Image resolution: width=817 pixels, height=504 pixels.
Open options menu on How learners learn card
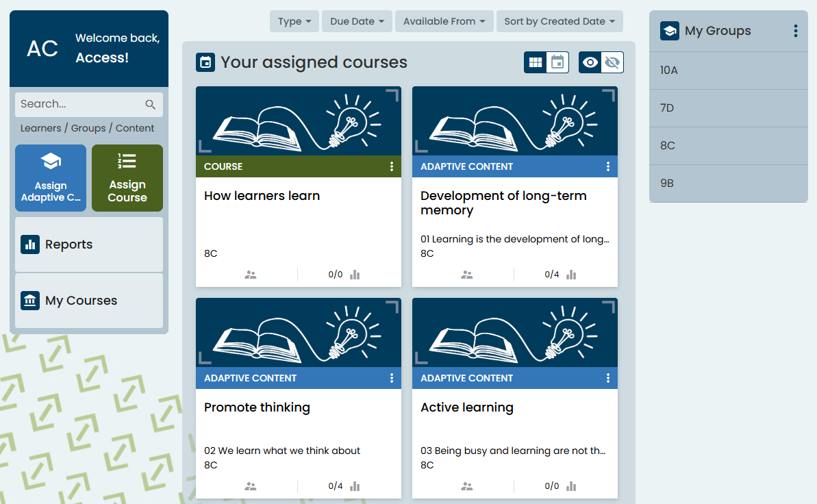tap(392, 166)
